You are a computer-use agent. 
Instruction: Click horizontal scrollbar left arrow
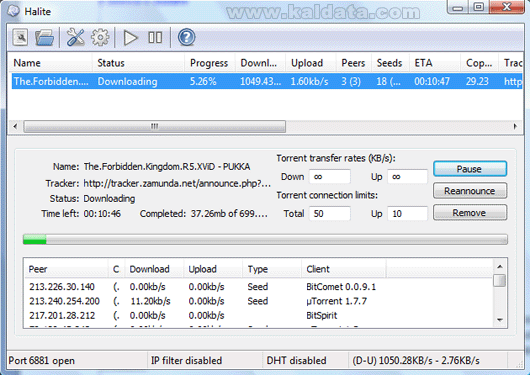click(x=15, y=126)
